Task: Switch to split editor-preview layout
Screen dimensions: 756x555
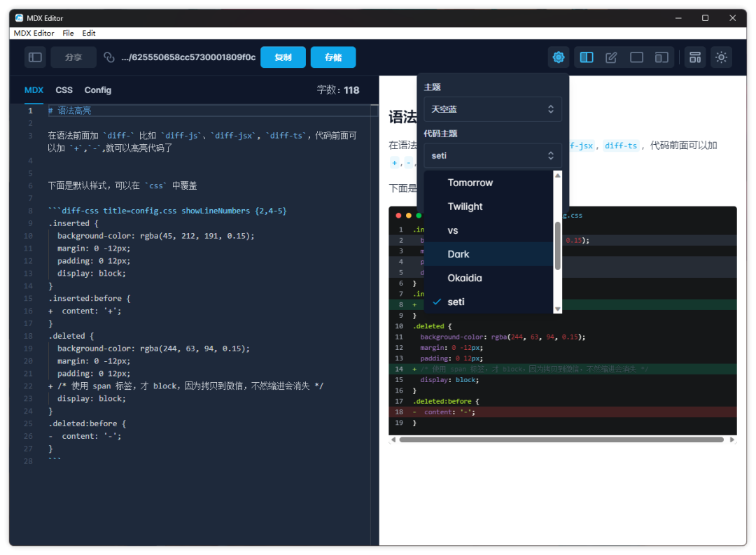Action: tap(587, 57)
